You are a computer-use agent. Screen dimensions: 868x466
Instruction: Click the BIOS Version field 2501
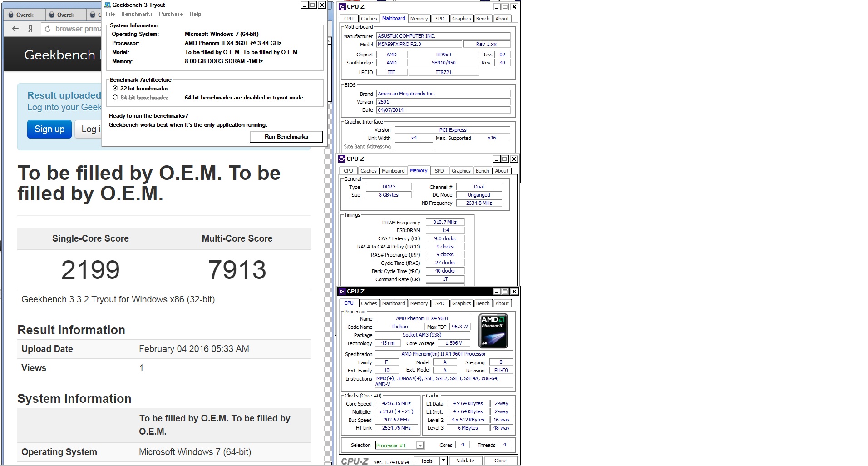click(x=443, y=102)
